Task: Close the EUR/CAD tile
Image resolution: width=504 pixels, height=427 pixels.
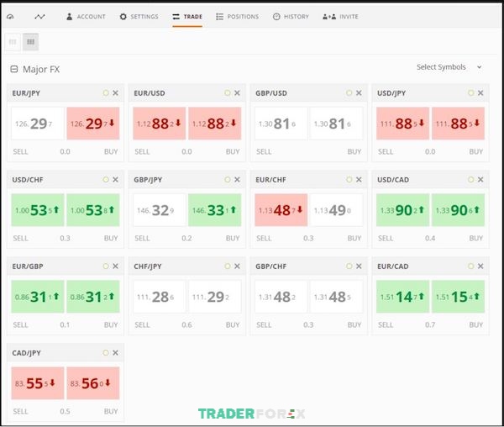Action: click(x=480, y=266)
